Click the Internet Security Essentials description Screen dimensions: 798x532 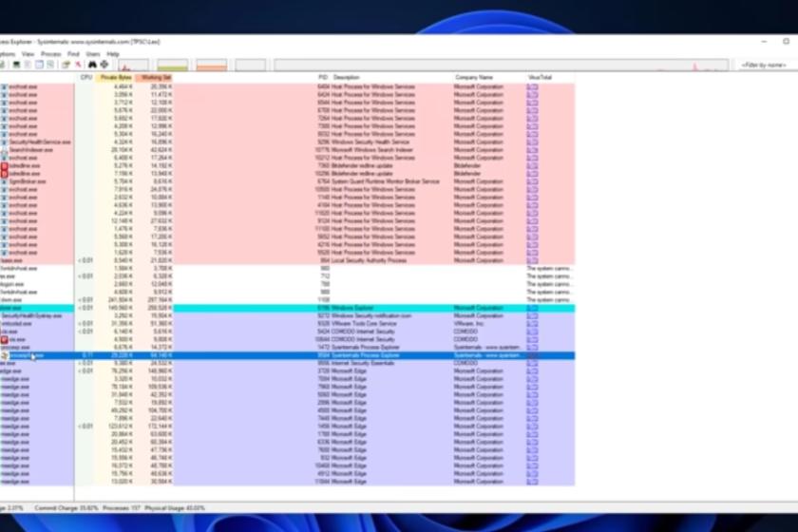coord(363,364)
